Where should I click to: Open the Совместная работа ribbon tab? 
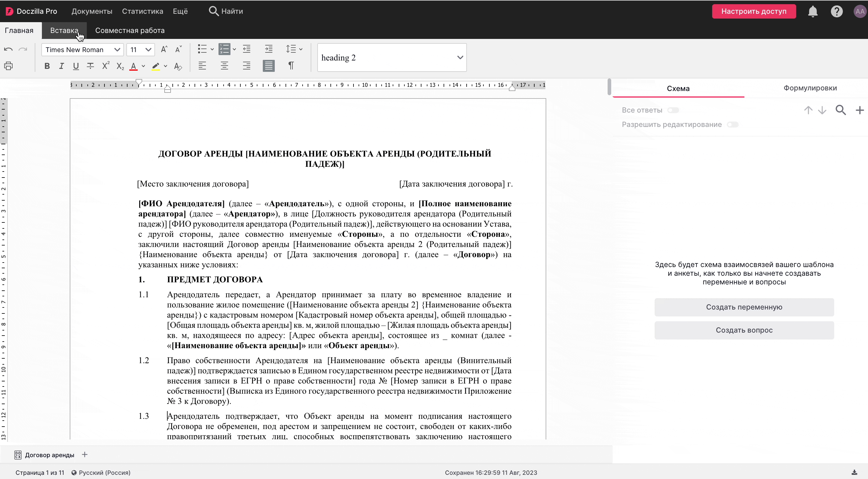pyautogui.click(x=130, y=30)
